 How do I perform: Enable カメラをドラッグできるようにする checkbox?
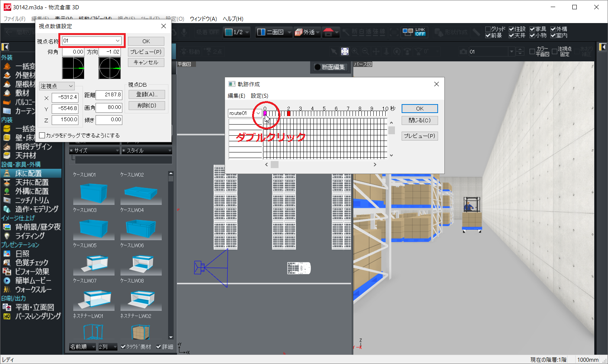pyautogui.click(x=42, y=135)
